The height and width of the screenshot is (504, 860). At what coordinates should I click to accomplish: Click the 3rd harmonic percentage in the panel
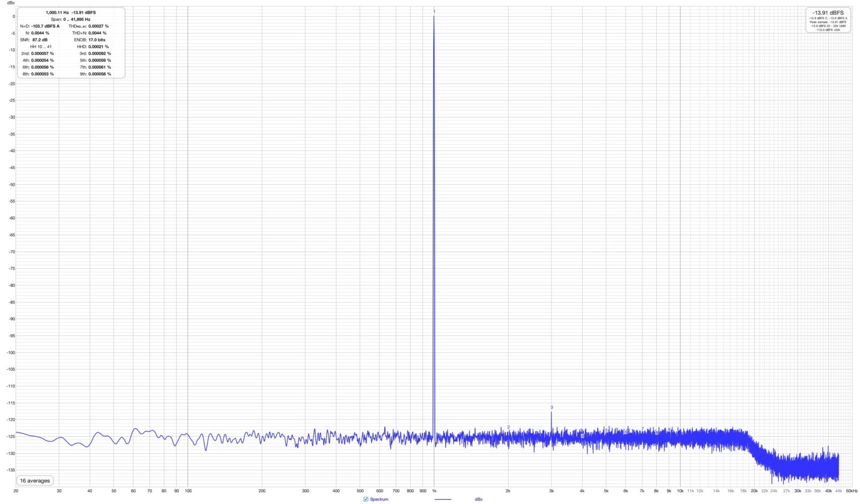[x=99, y=54]
